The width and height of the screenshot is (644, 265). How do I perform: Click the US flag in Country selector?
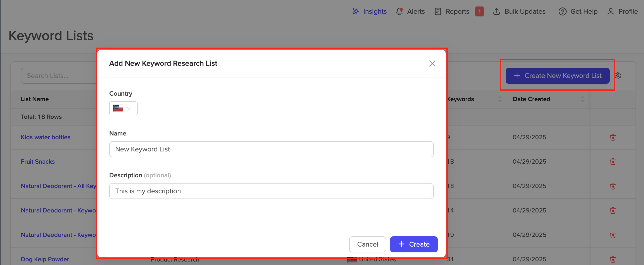[x=118, y=108]
